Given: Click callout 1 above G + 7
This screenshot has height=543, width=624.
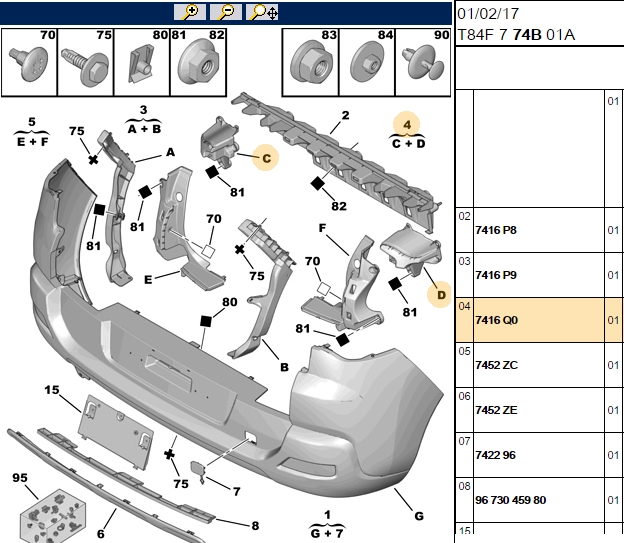Looking at the screenshot, I should [327, 515].
